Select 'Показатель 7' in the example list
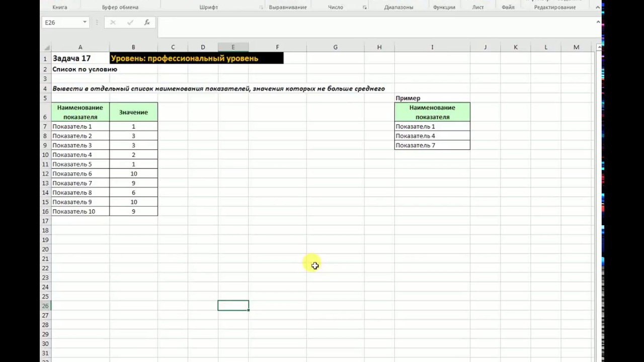Image resolution: width=644 pixels, height=362 pixels. 432,145
